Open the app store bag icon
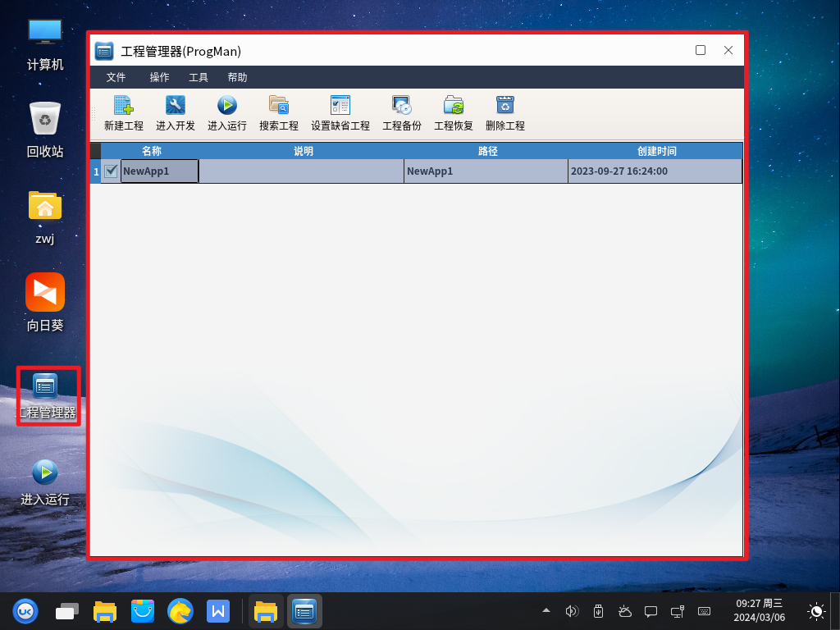This screenshot has width=840, height=630. pyautogui.click(x=143, y=611)
